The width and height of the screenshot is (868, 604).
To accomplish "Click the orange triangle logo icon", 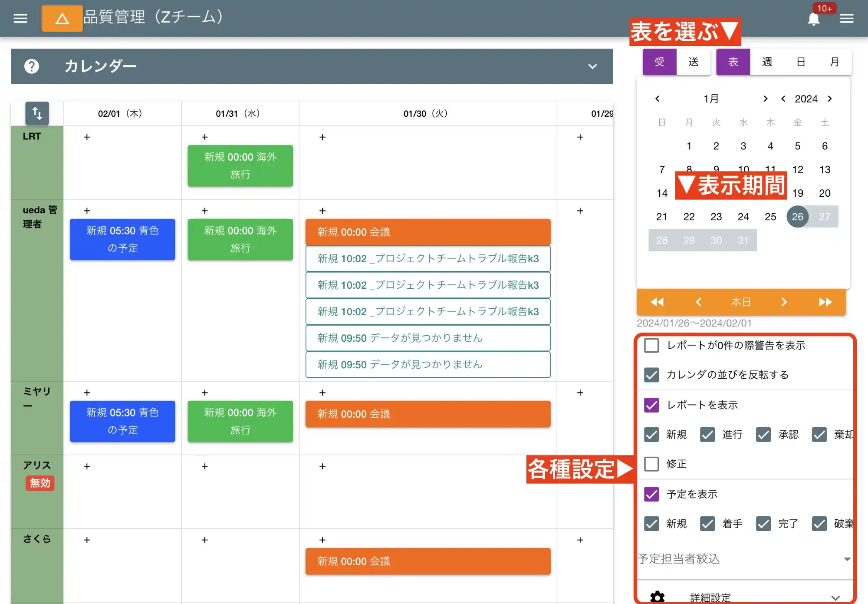I will pyautogui.click(x=62, y=19).
